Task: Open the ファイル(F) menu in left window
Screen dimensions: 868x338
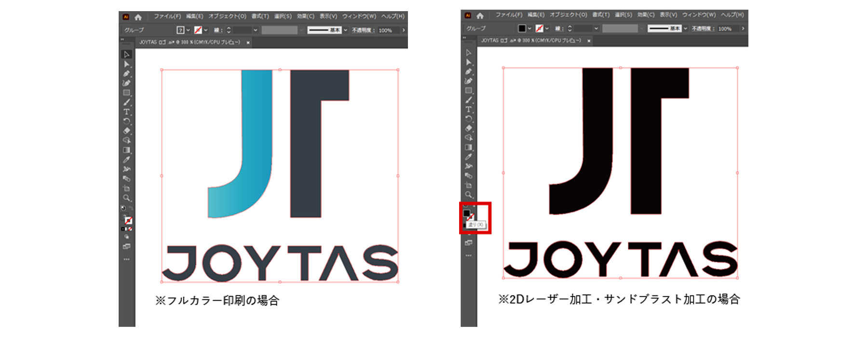Action: click(x=167, y=16)
